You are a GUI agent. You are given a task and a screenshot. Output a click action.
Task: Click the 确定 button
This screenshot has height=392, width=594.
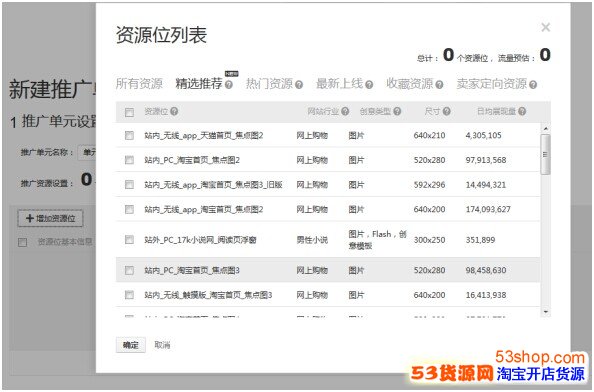coord(131,345)
